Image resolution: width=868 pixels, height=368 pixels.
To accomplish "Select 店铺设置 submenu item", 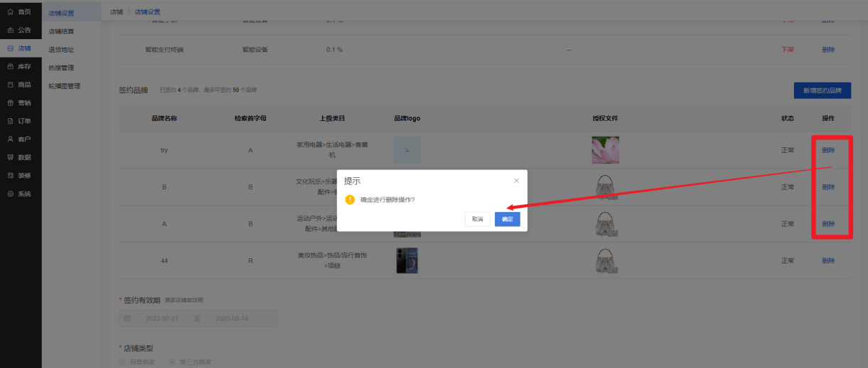I will point(61,13).
